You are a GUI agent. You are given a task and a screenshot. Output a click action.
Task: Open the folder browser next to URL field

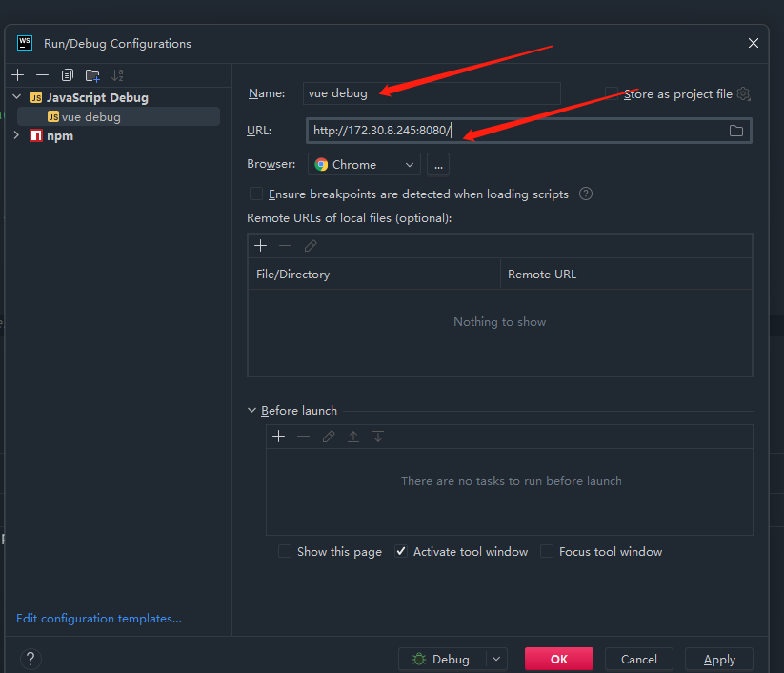click(735, 131)
